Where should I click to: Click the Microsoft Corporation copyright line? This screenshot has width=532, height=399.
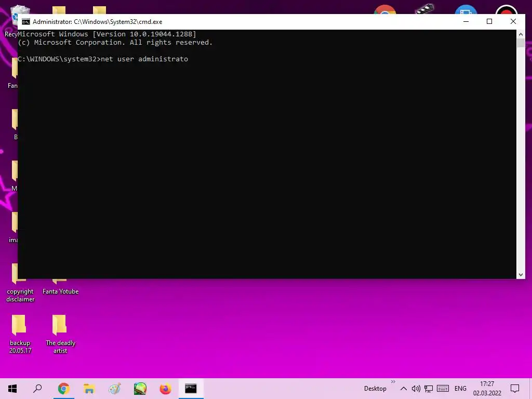coord(115,43)
